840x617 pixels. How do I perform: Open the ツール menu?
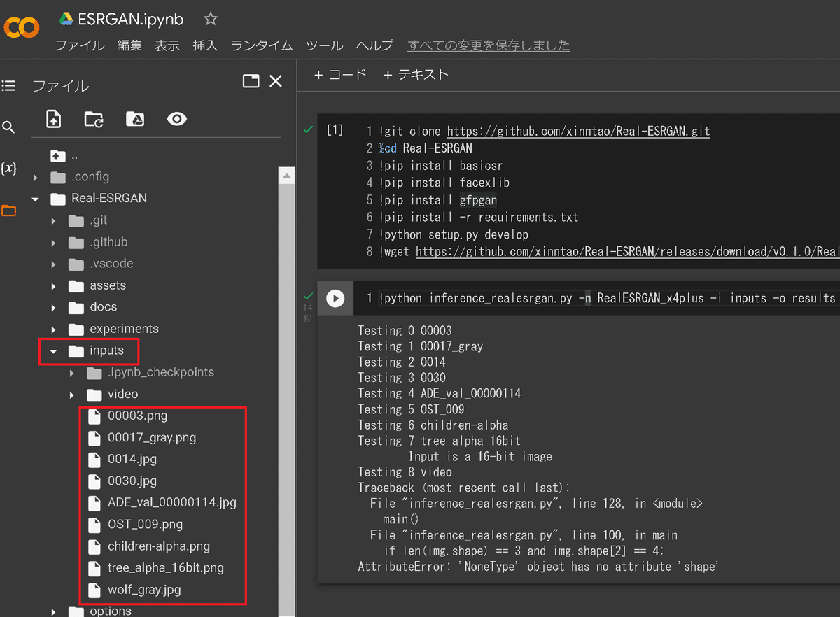(x=324, y=45)
